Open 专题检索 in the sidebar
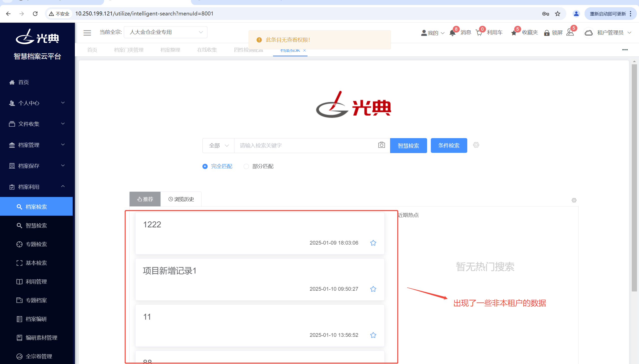The image size is (639, 364). tap(36, 244)
